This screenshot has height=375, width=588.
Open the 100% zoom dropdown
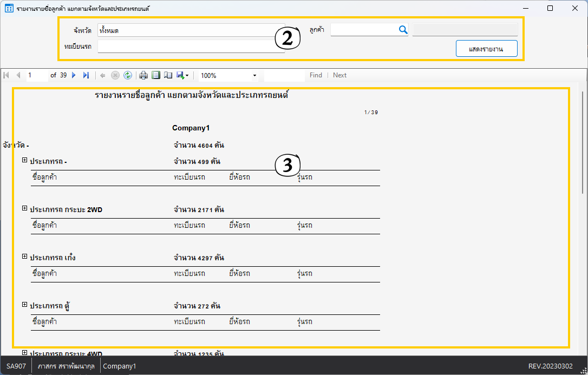(x=254, y=76)
